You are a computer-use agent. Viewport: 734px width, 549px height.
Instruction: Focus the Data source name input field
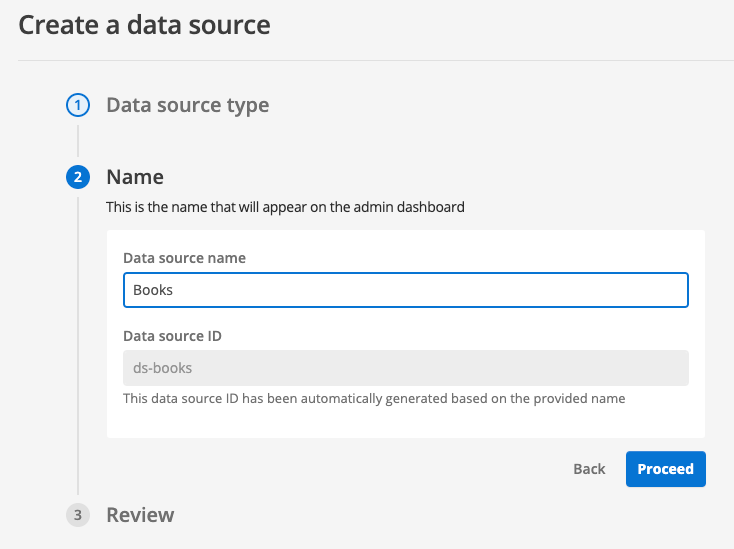(405, 290)
